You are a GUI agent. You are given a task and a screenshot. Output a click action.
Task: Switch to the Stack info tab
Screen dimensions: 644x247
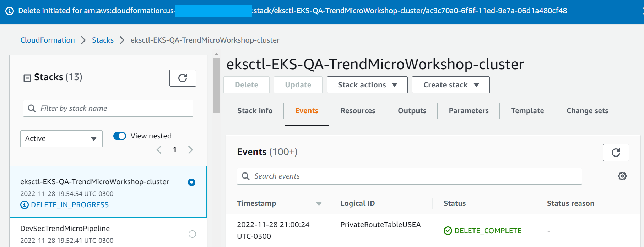point(255,111)
